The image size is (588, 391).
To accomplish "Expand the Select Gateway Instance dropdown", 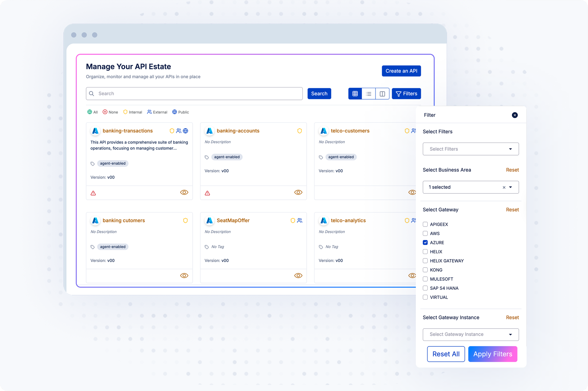I will [470, 334].
